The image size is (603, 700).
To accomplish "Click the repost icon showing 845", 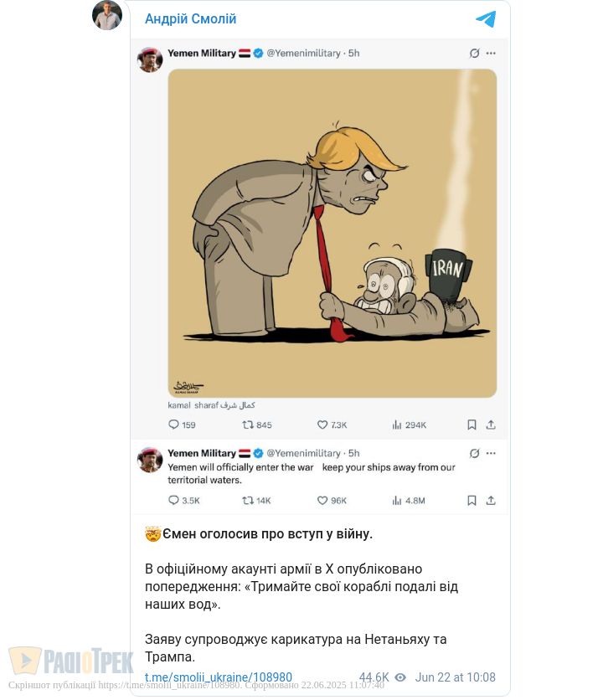I will 247,425.
